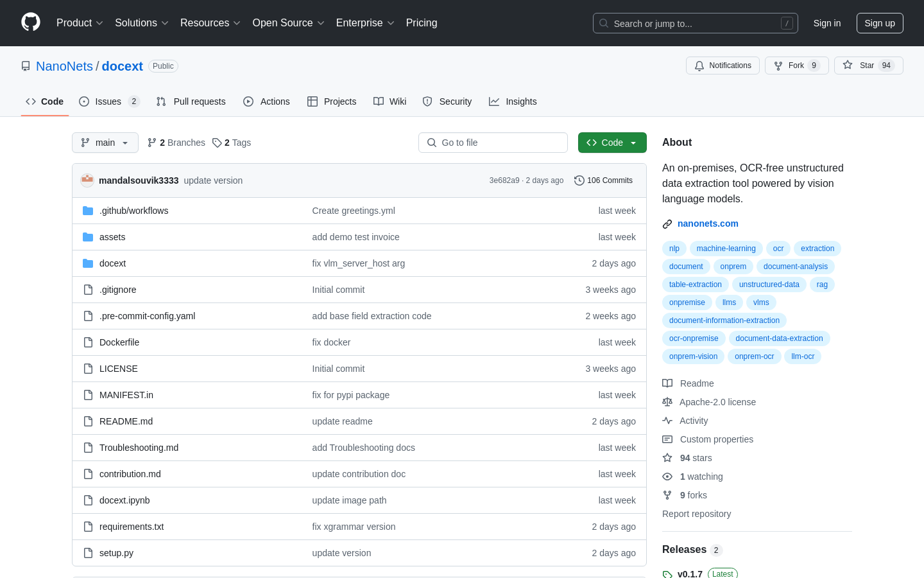Open the green Code dropdown button
Image resolution: width=924 pixels, height=578 pixels.
612,143
